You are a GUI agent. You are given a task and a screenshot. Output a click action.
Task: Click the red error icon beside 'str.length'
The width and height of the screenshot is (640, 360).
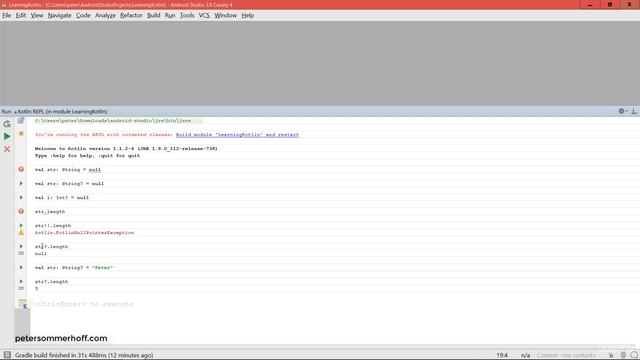click(x=21, y=211)
